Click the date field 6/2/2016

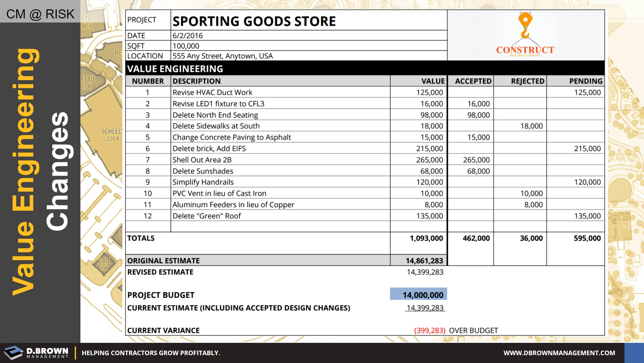click(187, 36)
